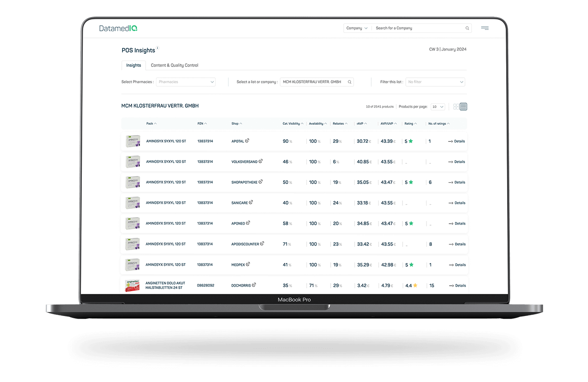Click ANGINETTEN DOLO AKUT HALSTABLETTEN product name
588x382 pixels.
click(166, 285)
